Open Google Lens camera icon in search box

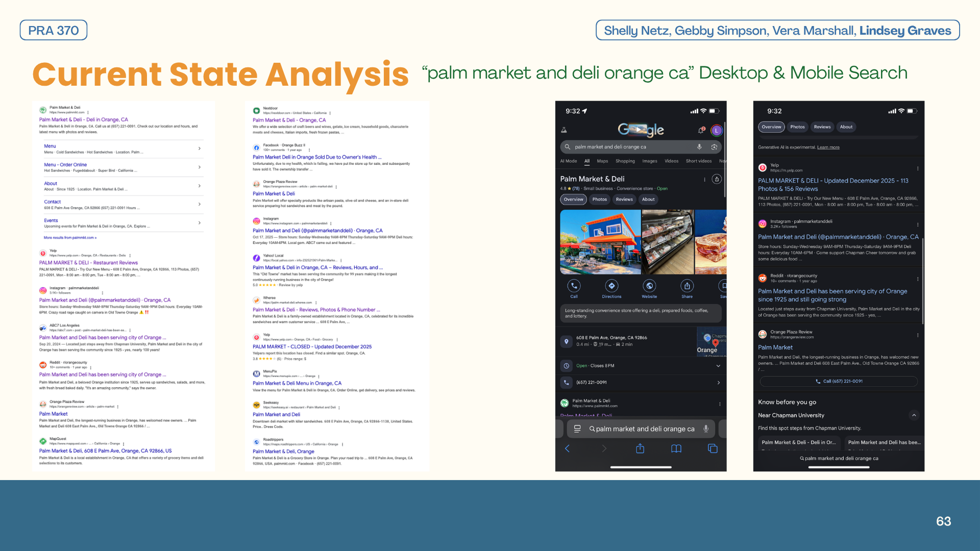click(x=714, y=147)
